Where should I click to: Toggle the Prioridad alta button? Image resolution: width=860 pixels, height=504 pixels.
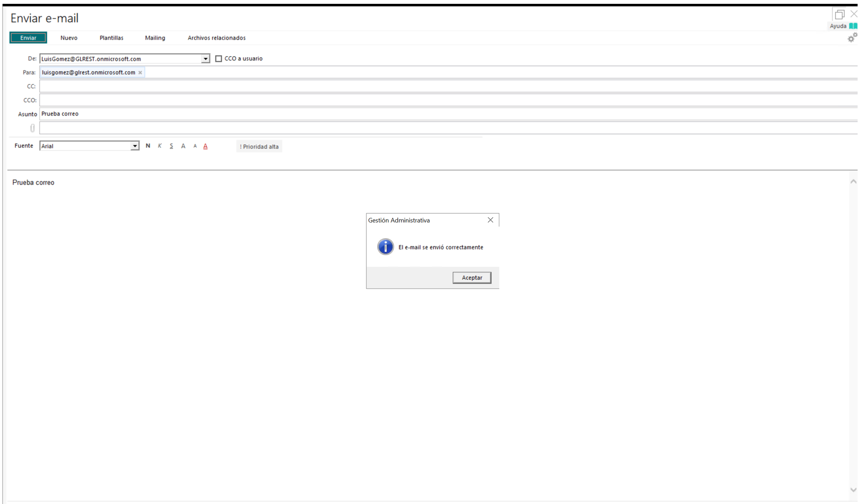[259, 147]
